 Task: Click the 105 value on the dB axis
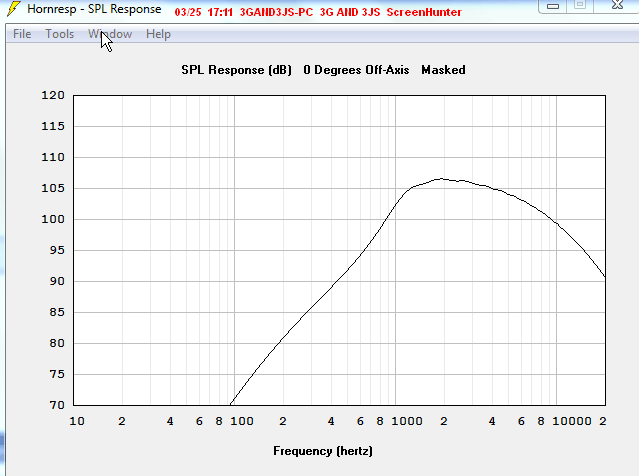coord(53,188)
